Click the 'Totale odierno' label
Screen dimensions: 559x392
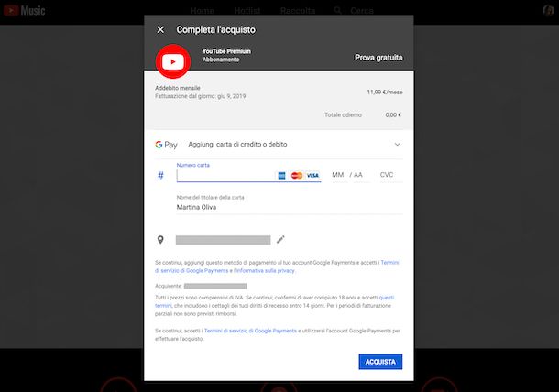(x=343, y=114)
